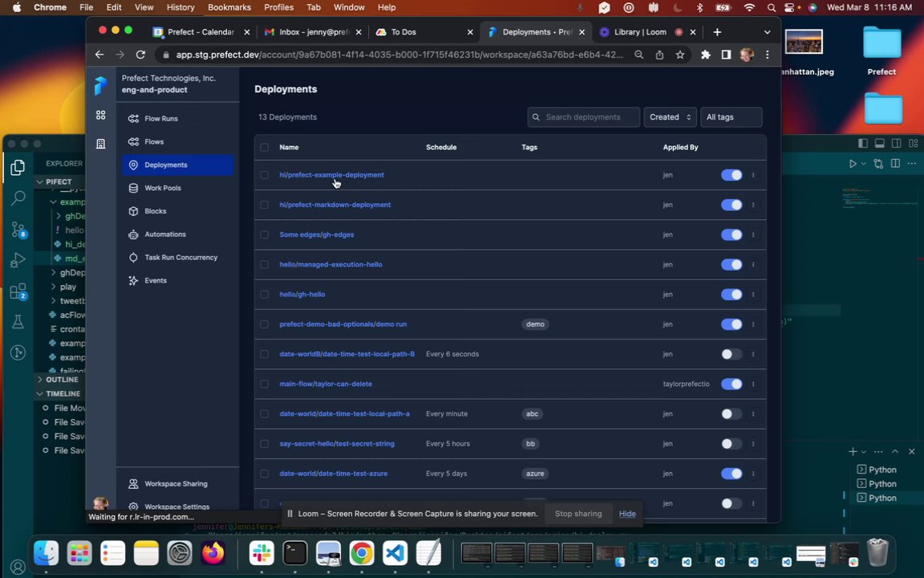Open organization building icon in Prefect rail

click(x=101, y=144)
